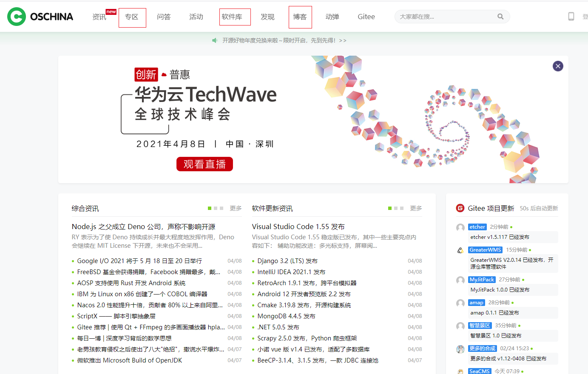The image size is (588, 374).
Task: Click 更多 in 软件更新资讯 section
Action: click(416, 208)
